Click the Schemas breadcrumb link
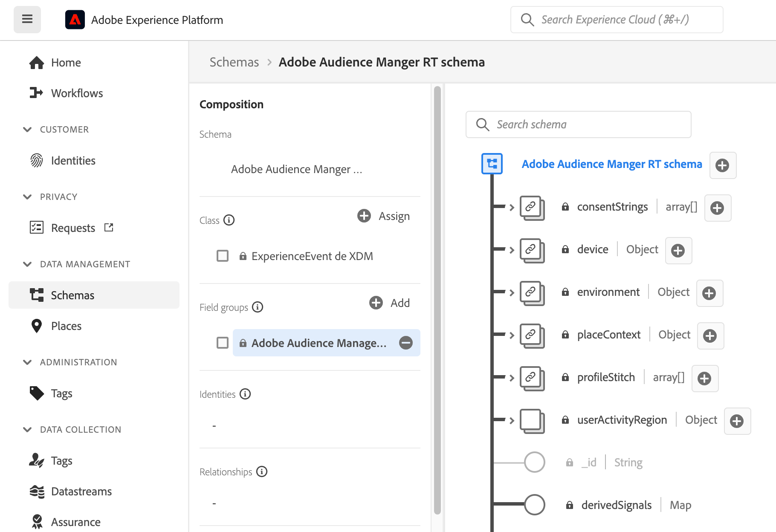The image size is (776, 532). (x=234, y=62)
